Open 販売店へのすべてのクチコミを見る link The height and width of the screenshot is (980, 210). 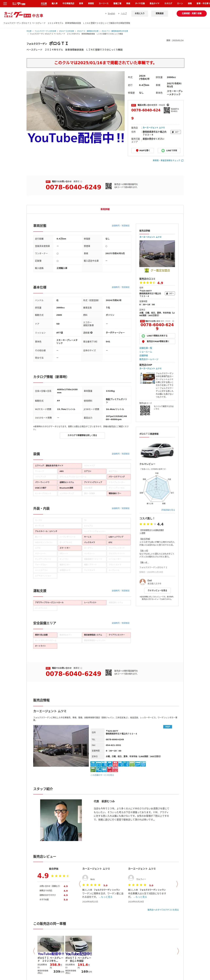coord(163,910)
